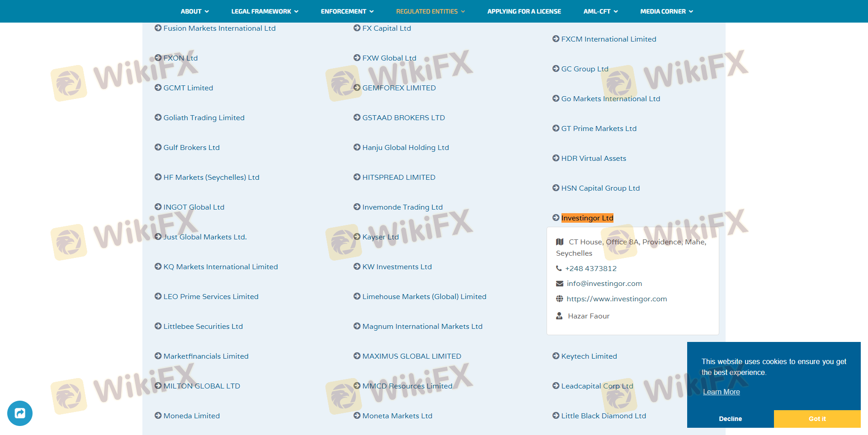Viewport: 868px width, 435px height.
Task: Expand Leadcapital Corp Ltd details
Action: [x=597, y=386]
